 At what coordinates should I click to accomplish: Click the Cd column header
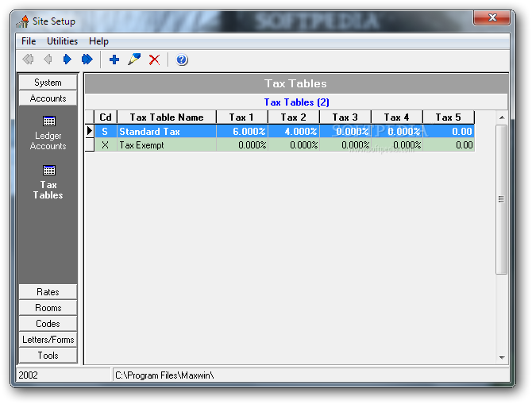tap(106, 117)
